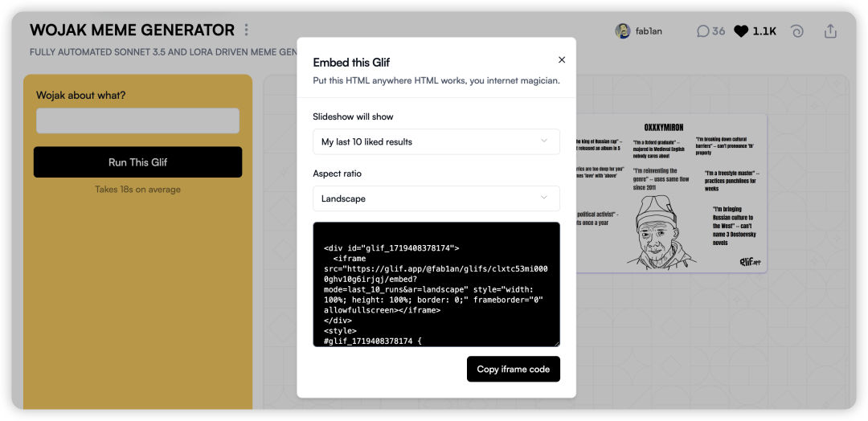Open comments via the speech bubble icon
This screenshot has height=421, width=868.
point(703,31)
